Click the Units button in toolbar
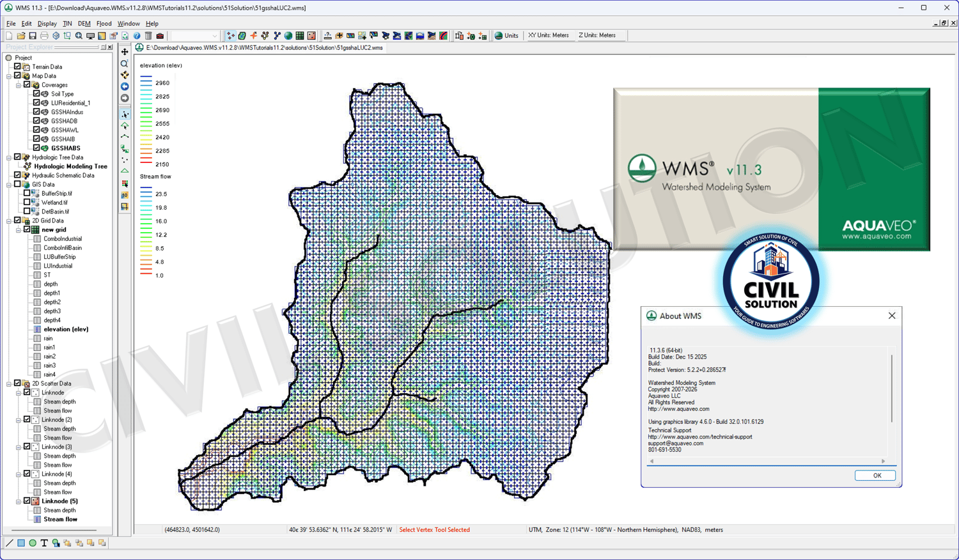This screenshot has width=959, height=560. click(x=506, y=36)
